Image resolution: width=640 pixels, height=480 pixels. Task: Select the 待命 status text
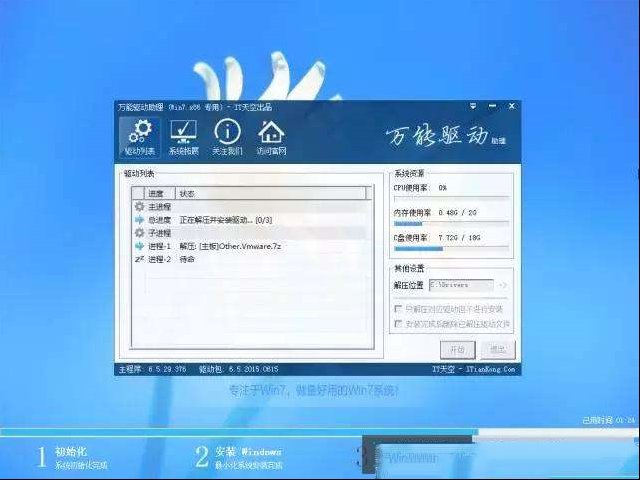tap(187, 259)
